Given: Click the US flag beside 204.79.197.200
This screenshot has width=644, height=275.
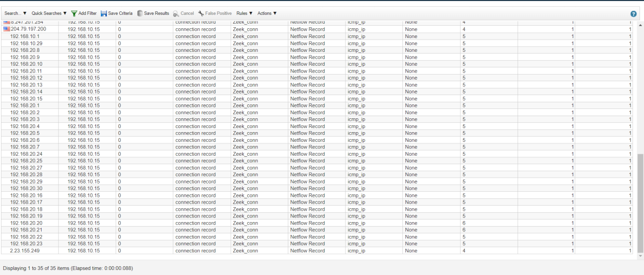Looking at the screenshot, I should 7,29.
